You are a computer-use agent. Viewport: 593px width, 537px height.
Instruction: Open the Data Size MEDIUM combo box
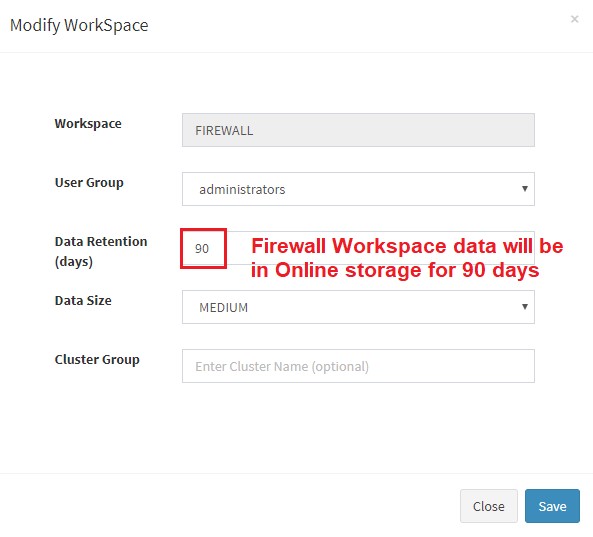pos(358,307)
